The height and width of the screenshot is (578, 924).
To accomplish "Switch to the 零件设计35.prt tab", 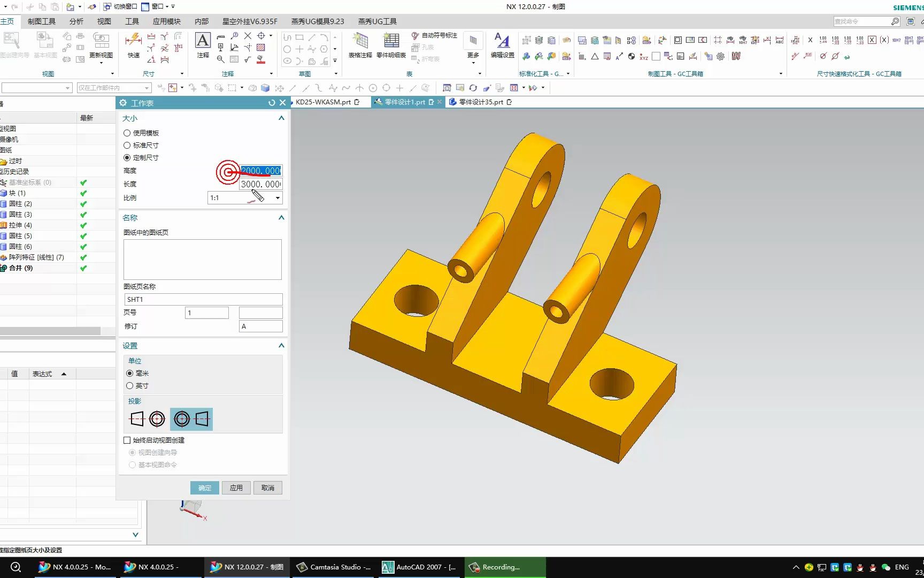I will 480,102.
